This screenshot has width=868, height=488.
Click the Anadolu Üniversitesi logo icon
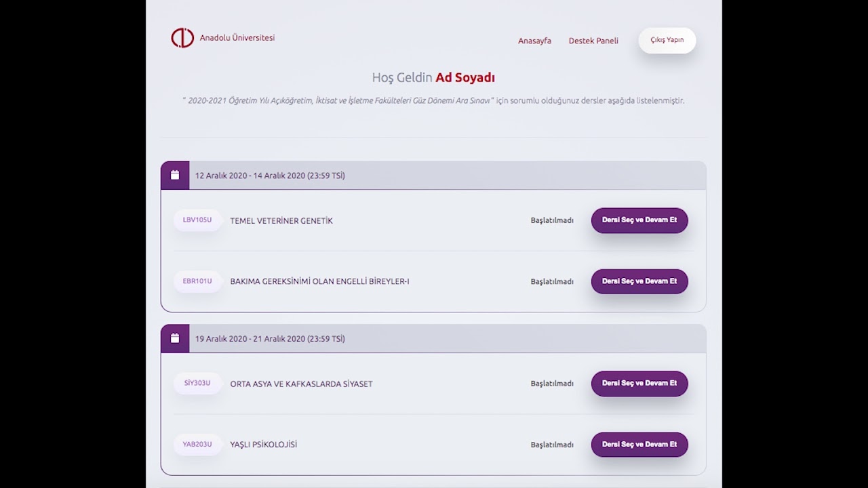coord(182,38)
